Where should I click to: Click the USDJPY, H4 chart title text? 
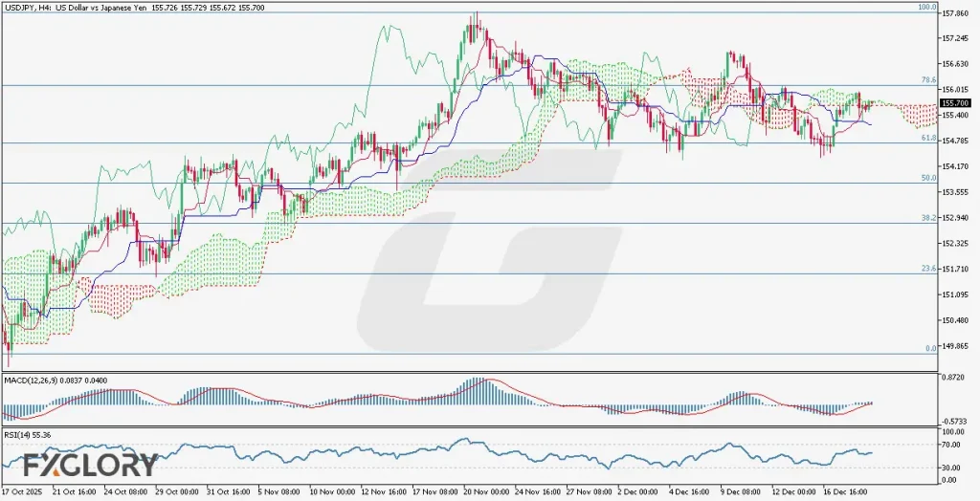[x=134, y=6]
